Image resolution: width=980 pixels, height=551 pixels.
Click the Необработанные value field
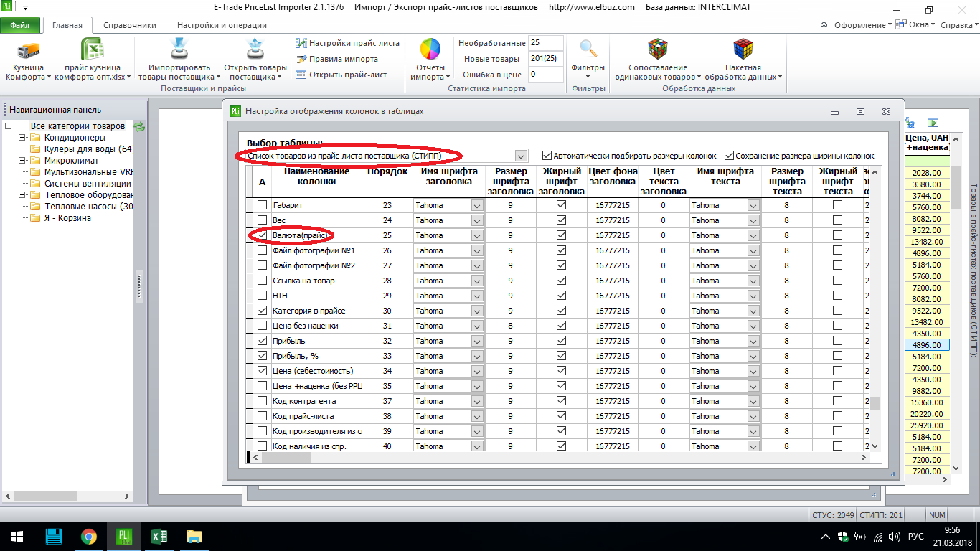[x=545, y=43]
